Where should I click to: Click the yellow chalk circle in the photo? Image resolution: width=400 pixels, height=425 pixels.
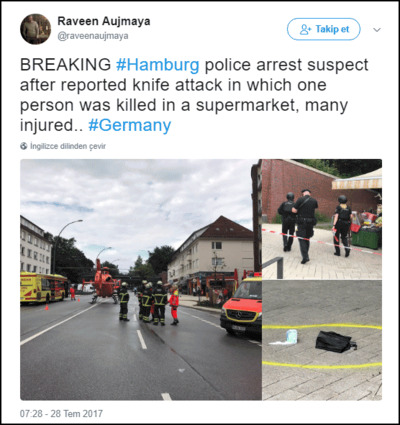[x=322, y=346]
